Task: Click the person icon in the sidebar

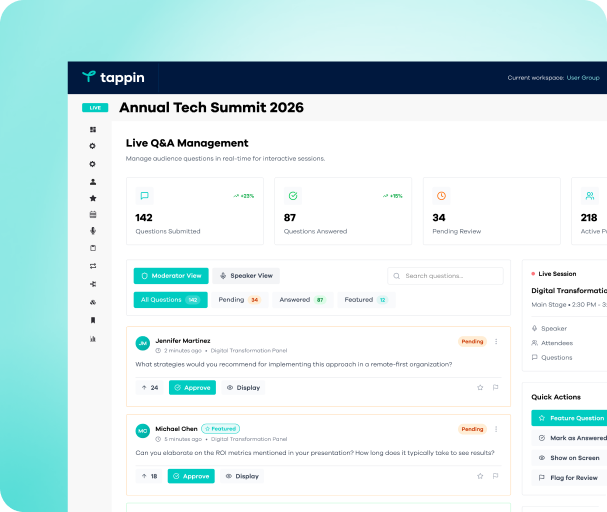Action: point(93,182)
